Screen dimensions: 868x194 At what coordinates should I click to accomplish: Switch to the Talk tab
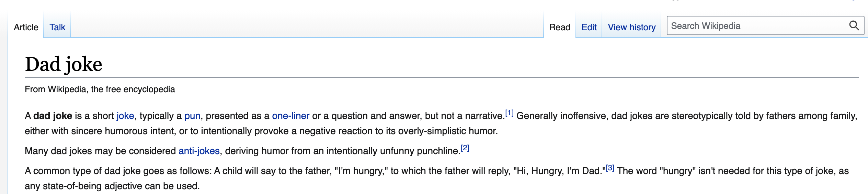pyautogui.click(x=57, y=27)
